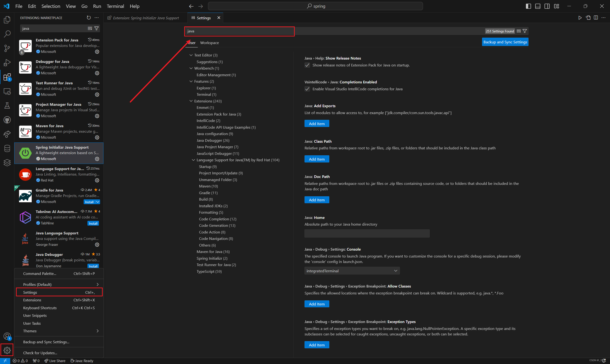Open Extensions view more actions menu

pyautogui.click(x=97, y=18)
